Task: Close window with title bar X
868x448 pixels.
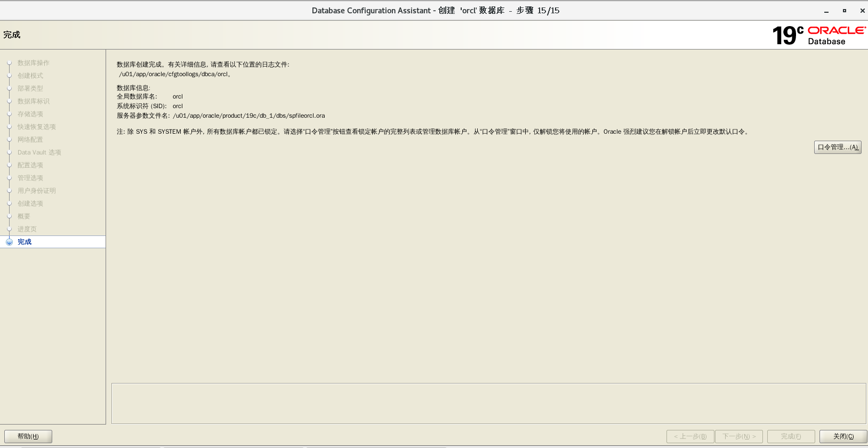Action: (x=862, y=11)
